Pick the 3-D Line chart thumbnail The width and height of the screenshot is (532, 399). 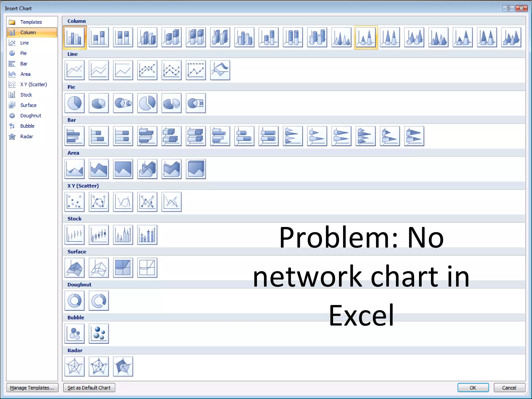click(x=220, y=70)
